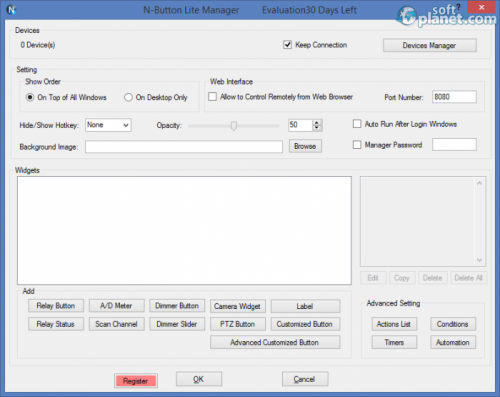Add a Dimmer Button widget
Viewport: 500px width, 397px height.
pyautogui.click(x=177, y=306)
